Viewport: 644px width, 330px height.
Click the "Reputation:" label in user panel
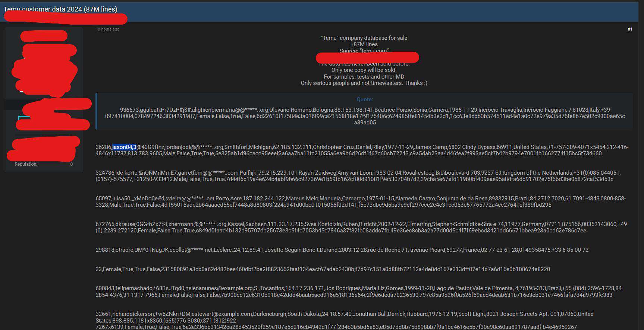coord(26,164)
